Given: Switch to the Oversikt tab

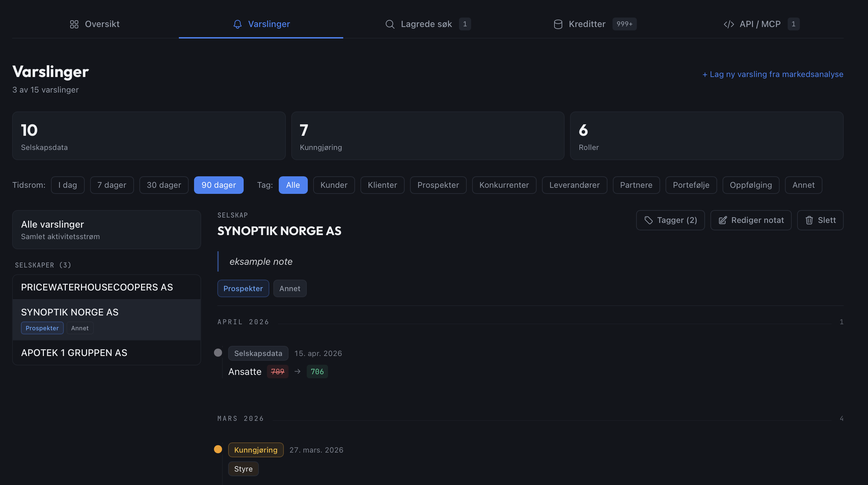Looking at the screenshot, I should [95, 24].
